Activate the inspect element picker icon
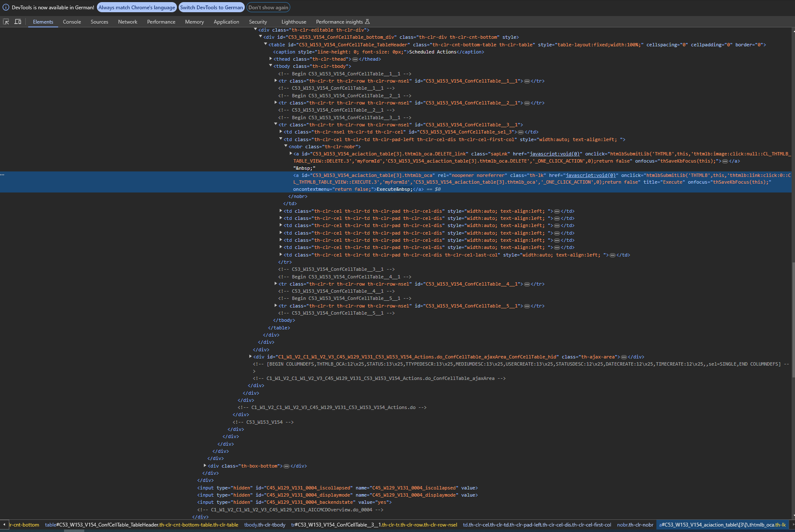Image resolution: width=795 pixels, height=532 pixels. [x=6, y=21]
